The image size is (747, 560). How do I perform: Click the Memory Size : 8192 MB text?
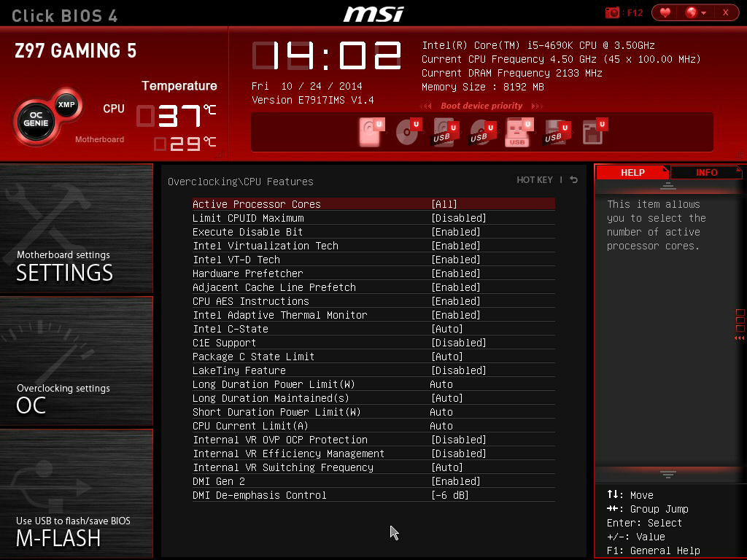(x=483, y=87)
